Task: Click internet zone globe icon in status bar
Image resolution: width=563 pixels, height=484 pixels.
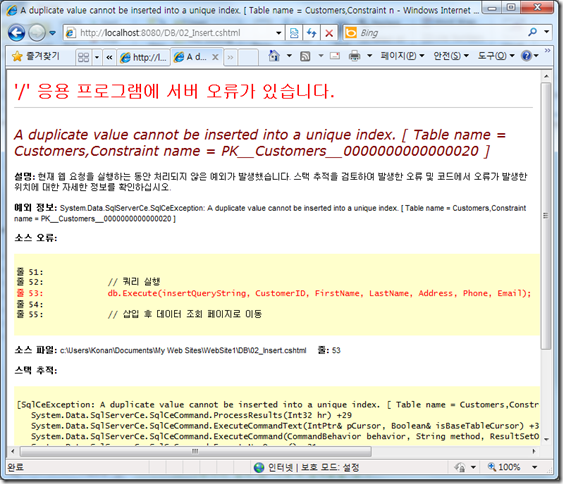Action: (x=259, y=467)
